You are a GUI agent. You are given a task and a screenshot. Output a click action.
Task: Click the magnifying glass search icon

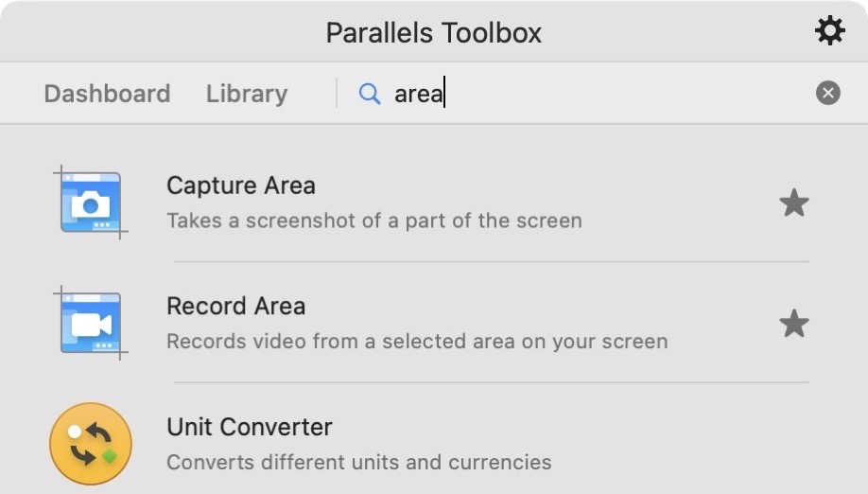[x=369, y=94]
